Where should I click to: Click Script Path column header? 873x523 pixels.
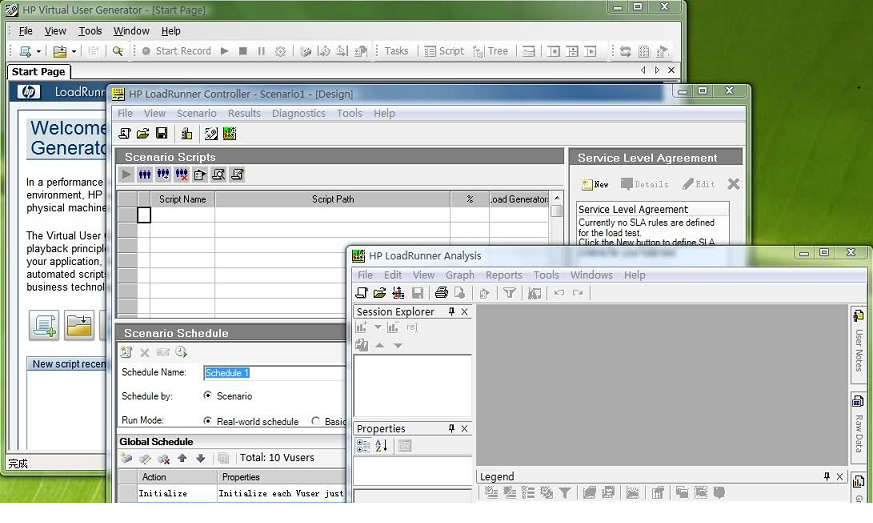point(332,199)
